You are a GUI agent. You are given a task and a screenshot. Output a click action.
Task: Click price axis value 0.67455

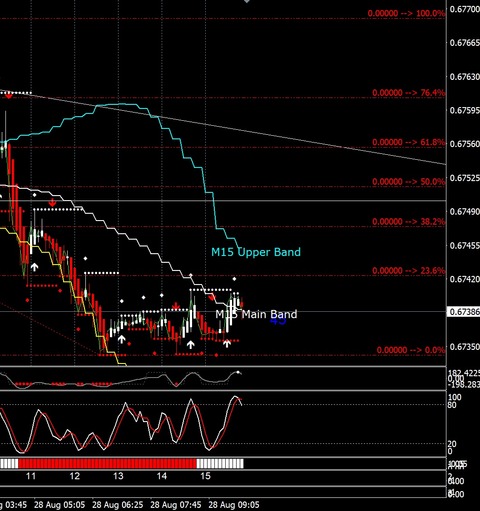pos(465,245)
